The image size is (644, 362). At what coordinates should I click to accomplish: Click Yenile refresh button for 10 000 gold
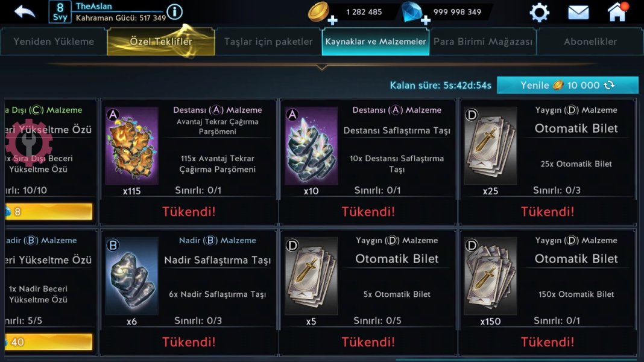567,85
